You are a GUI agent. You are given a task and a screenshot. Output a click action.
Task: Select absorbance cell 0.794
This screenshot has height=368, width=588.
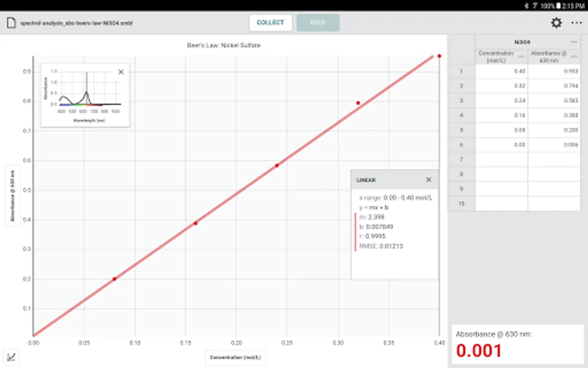(x=554, y=86)
